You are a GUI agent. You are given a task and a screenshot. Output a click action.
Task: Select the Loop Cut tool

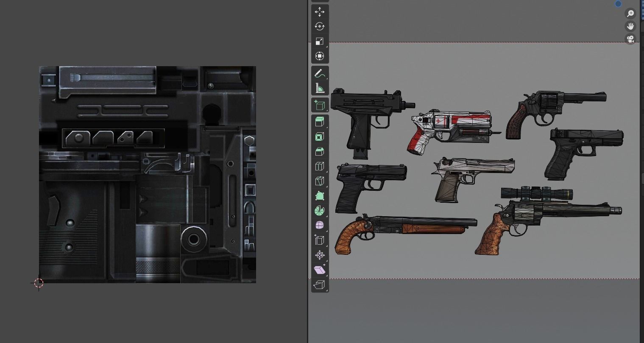click(320, 166)
